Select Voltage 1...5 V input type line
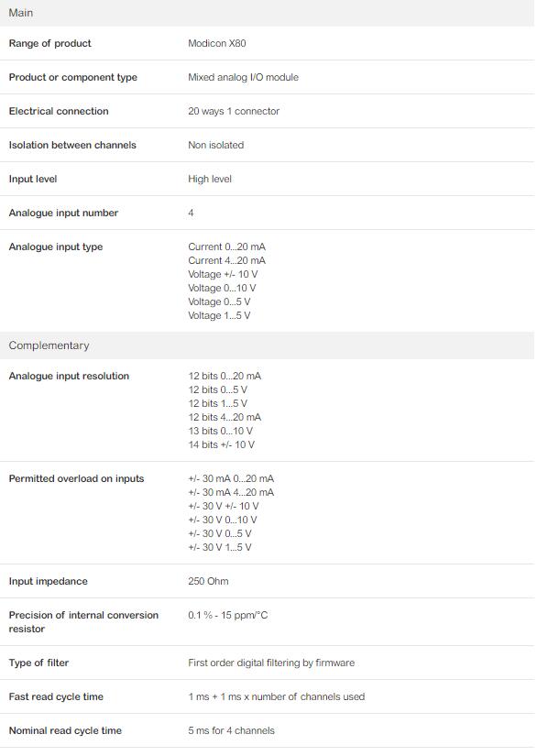 click(219, 315)
